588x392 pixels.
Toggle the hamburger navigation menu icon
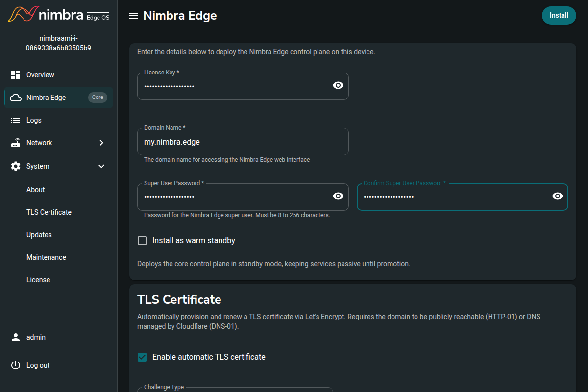pyautogui.click(x=133, y=16)
